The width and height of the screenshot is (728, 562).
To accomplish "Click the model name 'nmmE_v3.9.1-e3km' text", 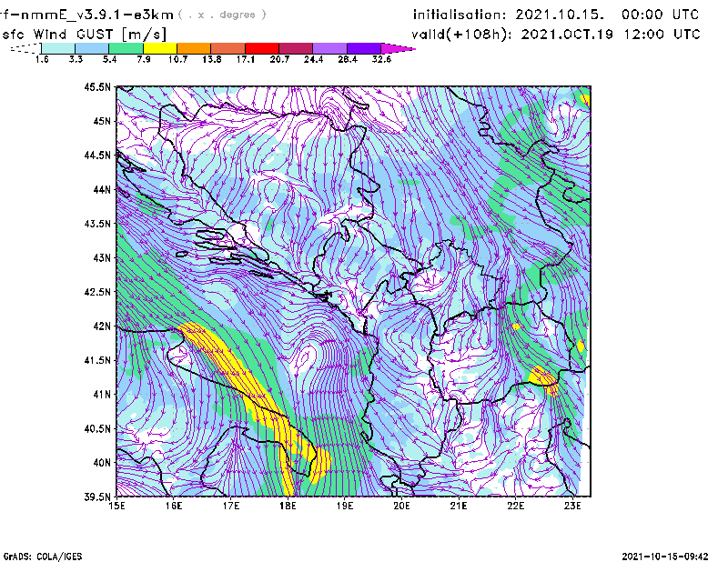I will coord(97,15).
